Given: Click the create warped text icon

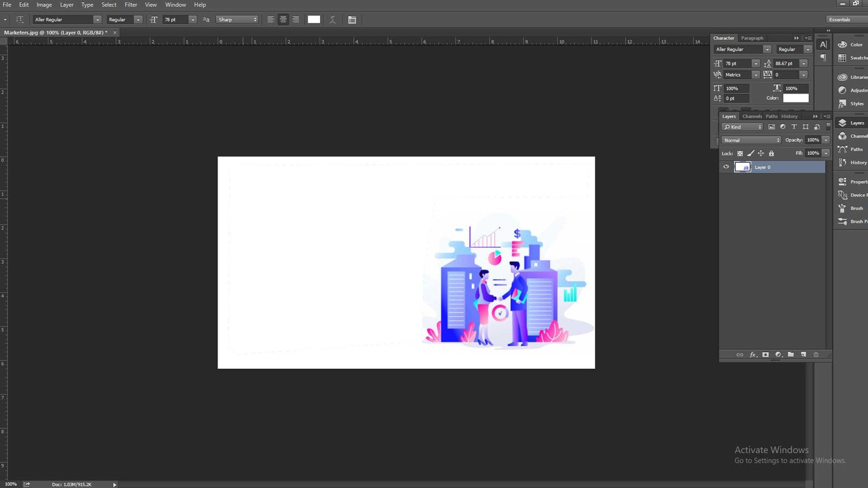Looking at the screenshot, I should 333,20.
